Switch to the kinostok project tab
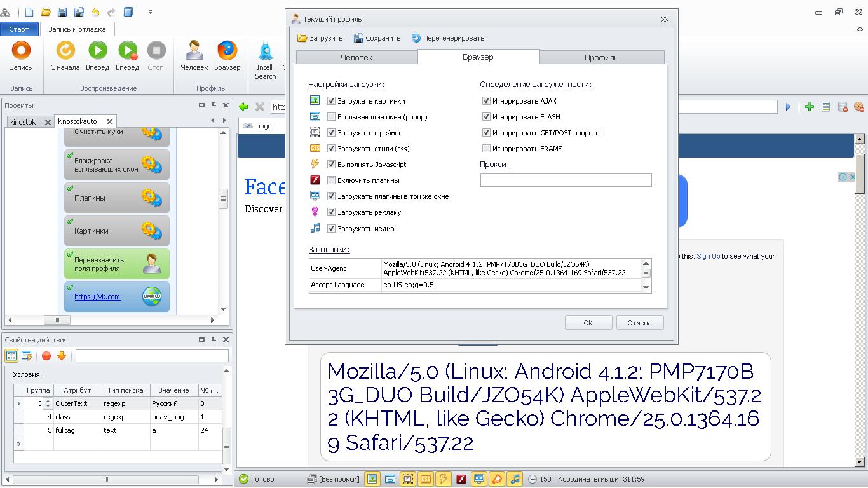The image size is (868, 488). click(24, 121)
